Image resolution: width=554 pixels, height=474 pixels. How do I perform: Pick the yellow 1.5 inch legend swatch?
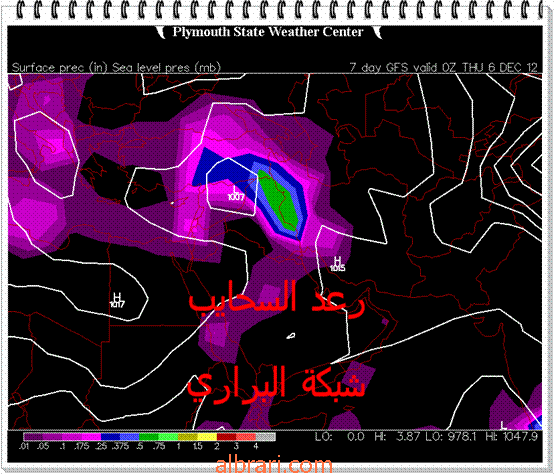(206, 437)
